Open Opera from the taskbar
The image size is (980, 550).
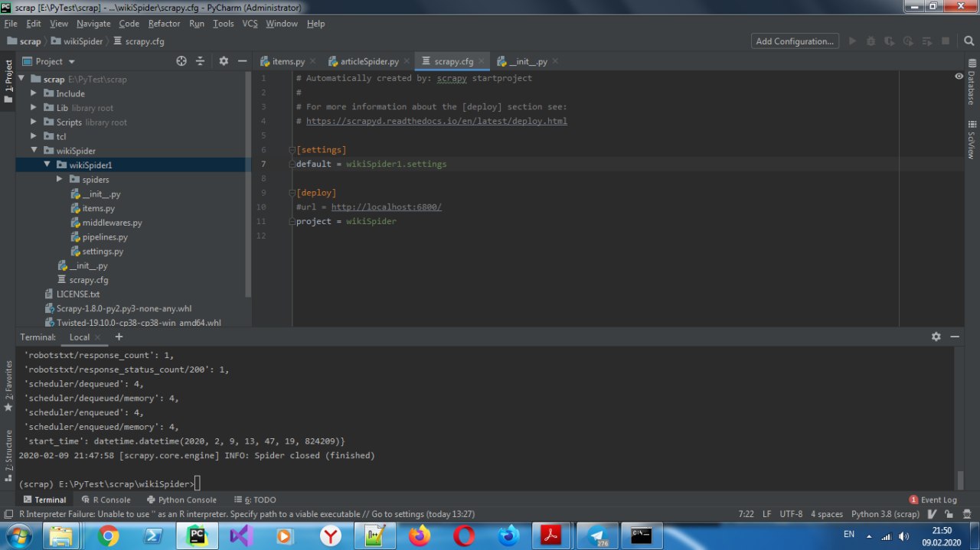coord(463,536)
